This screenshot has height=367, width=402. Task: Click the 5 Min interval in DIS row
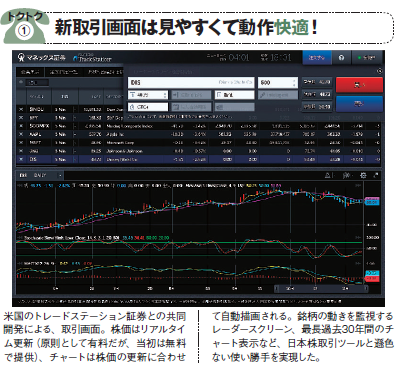tap(61, 159)
